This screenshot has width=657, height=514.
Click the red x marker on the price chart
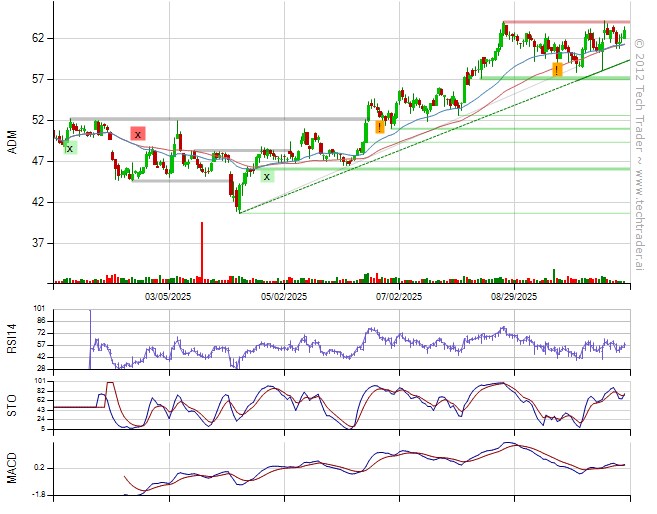click(x=138, y=133)
